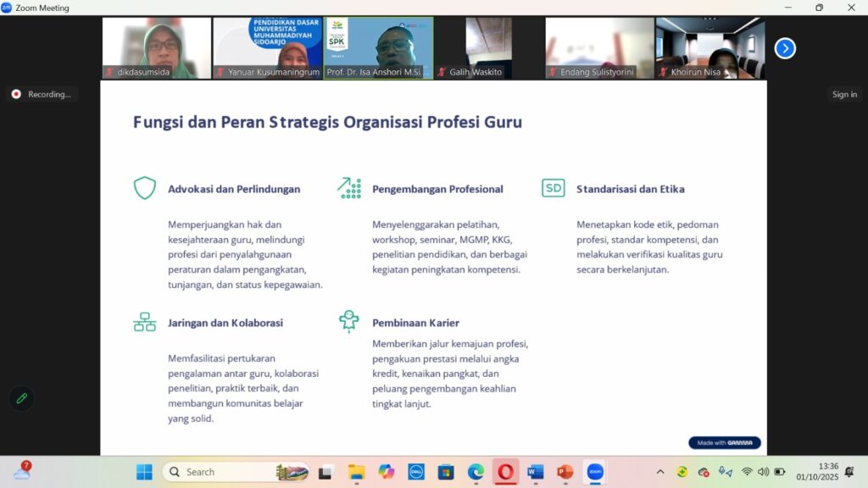Open PowerPoint from the taskbar

565,472
